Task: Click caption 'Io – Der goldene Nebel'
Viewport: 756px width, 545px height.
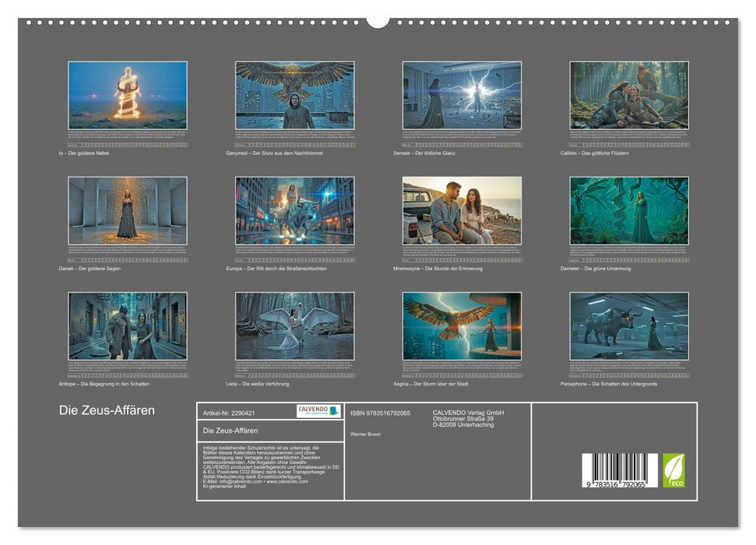Action: coord(84,153)
